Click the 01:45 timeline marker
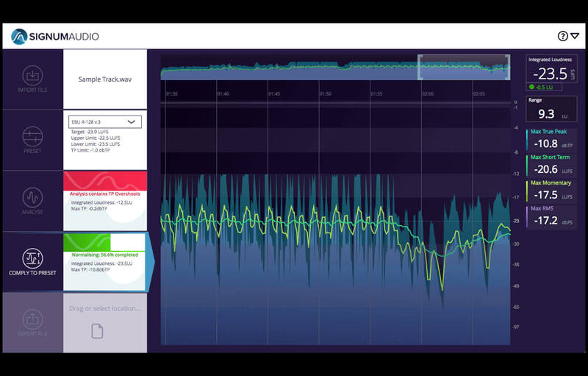This screenshot has width=588, height=376. 274,93
